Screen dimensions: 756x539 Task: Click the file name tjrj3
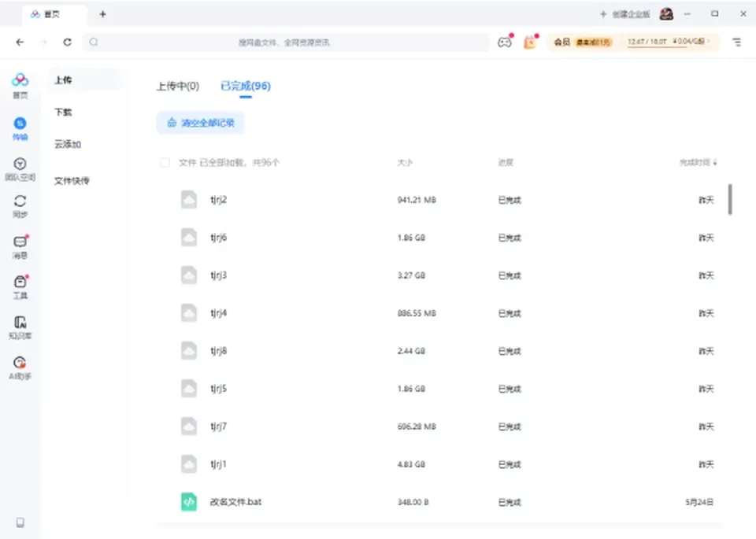pyautogui.click(x=218, y=275)
